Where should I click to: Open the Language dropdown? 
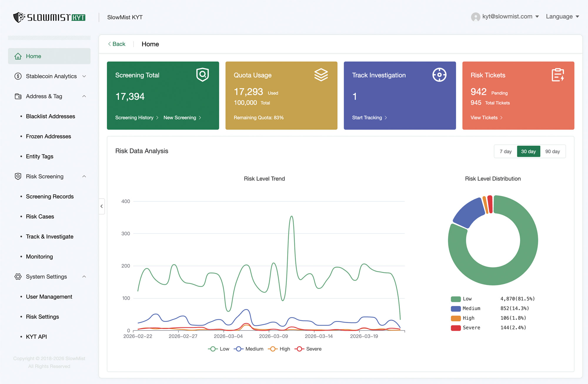tap(562, 16)
